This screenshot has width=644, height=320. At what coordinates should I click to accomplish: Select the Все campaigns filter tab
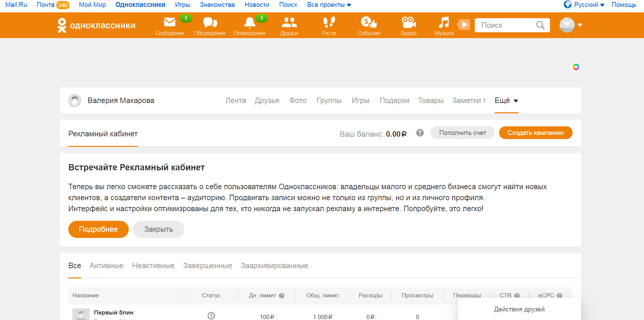click(74, 266)
